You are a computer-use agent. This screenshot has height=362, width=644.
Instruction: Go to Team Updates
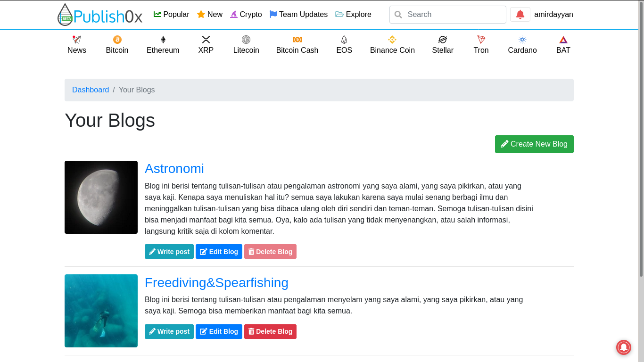coord(298,15)
